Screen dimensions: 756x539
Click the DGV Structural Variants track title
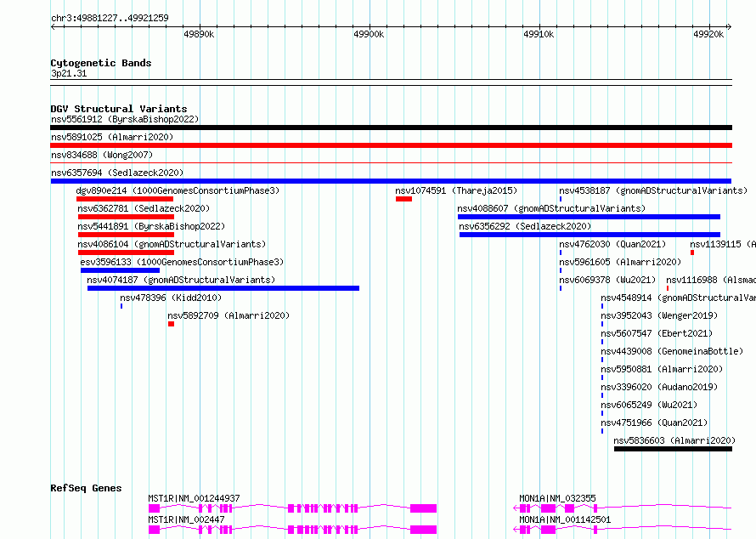click(119, 109)
